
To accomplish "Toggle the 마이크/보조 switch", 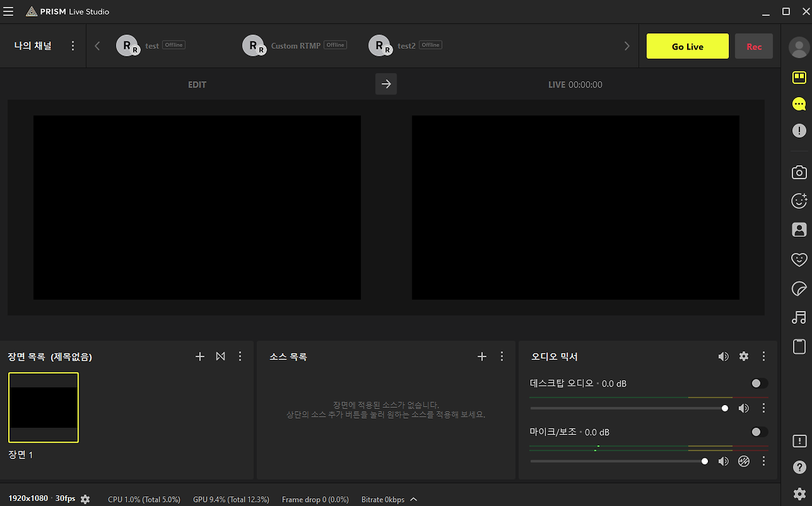I will pyautogui.click(x=759, y=432).
